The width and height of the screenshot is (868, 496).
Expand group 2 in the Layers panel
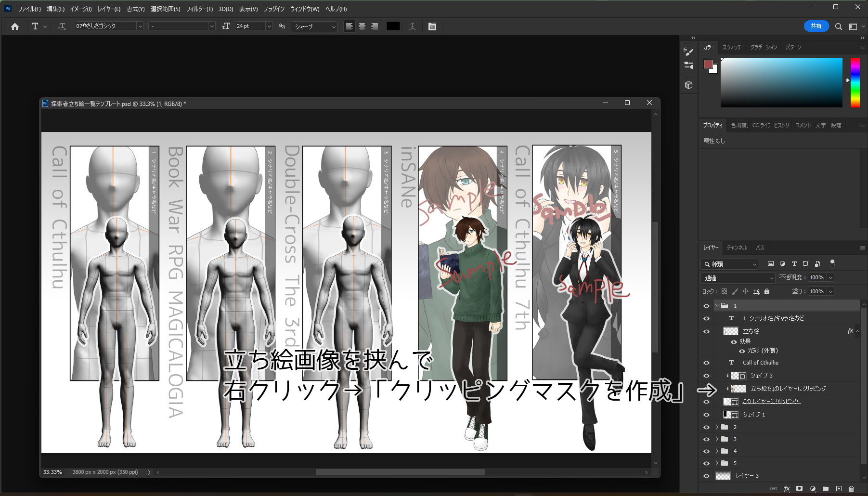tap(717, 427)
